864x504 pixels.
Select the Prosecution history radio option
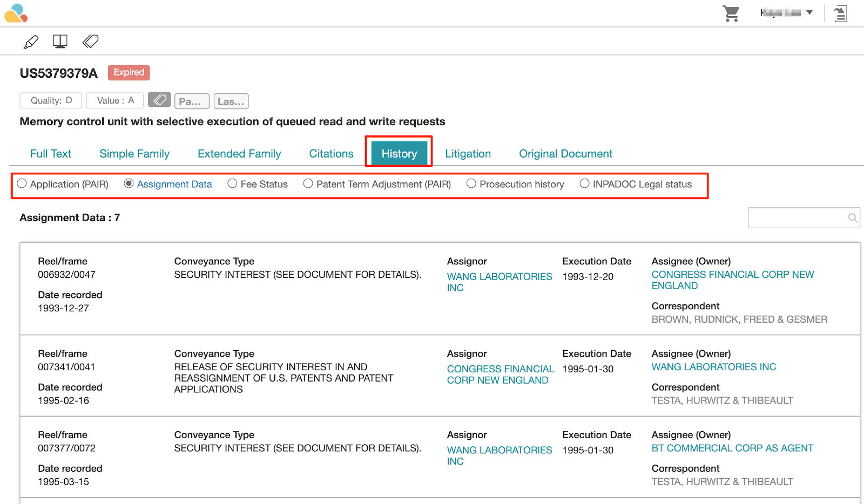tap(471, 183)
